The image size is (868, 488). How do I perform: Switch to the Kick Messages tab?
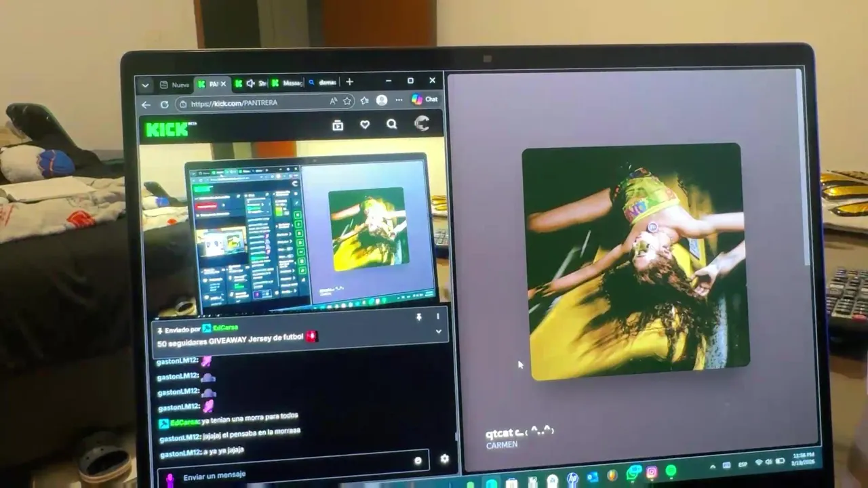[286, 83]
